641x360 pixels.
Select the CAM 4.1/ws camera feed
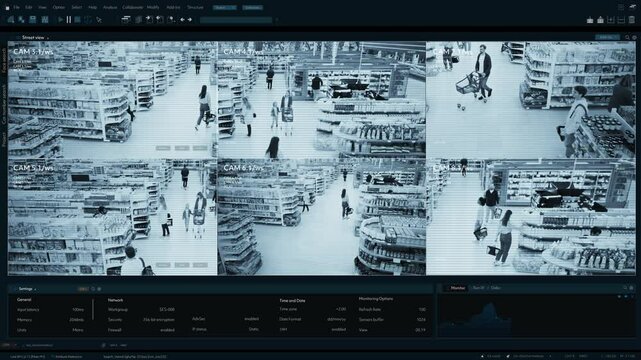click(322, 100)
